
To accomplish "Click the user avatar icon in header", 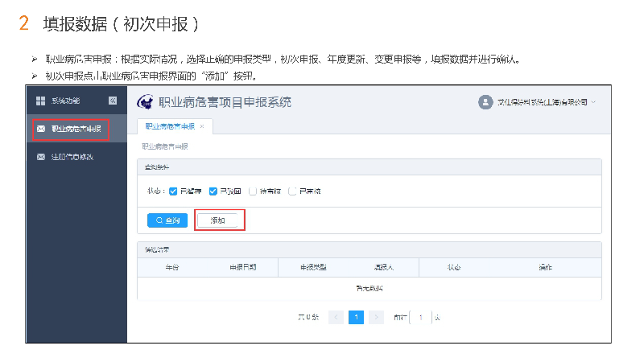I will point(485,102).
